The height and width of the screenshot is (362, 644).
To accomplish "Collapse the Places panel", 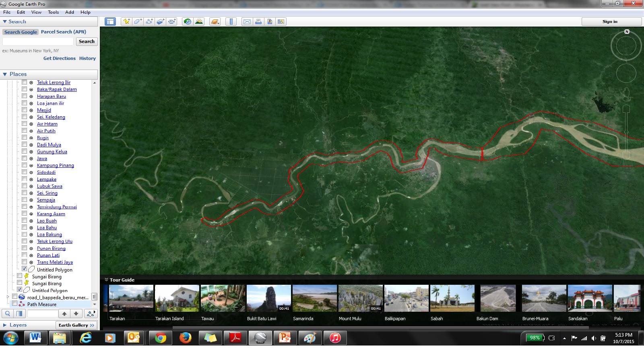I will coord(5,74).
